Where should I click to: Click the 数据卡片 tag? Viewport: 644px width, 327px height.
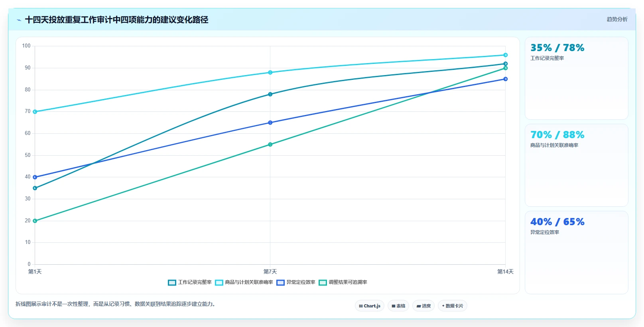[x=453, y=306]
